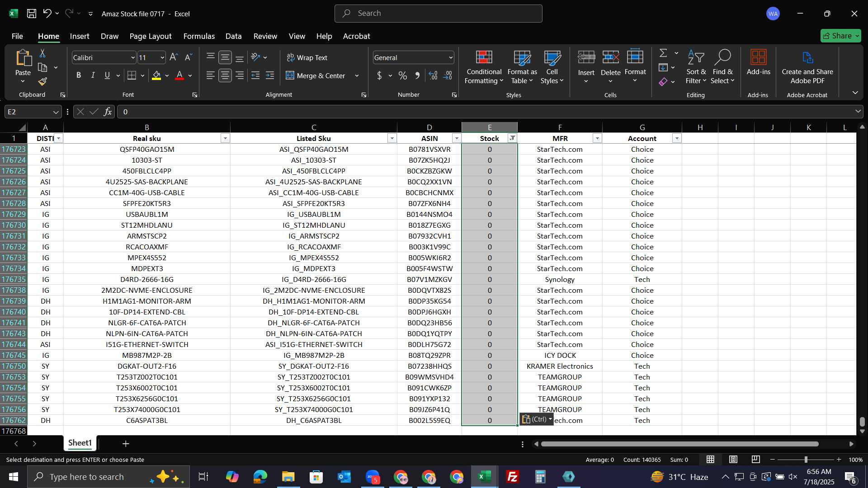
Task: Toggle Italic formatting
Action: [x=93, y=75]
